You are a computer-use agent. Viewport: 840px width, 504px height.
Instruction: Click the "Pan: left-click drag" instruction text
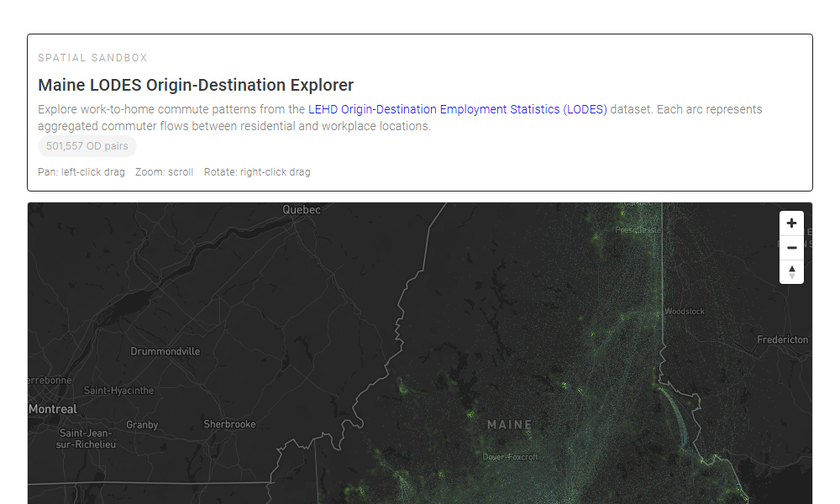[x=81, y=171]
